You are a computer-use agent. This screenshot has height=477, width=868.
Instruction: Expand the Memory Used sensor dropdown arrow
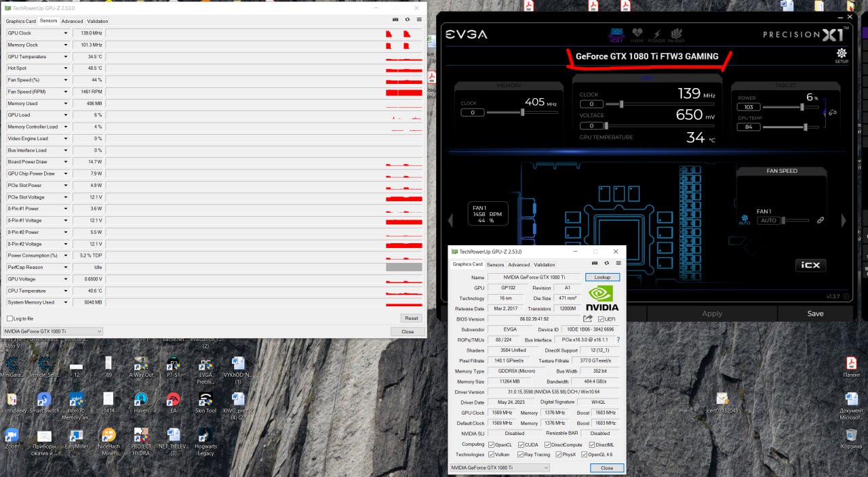66,103
